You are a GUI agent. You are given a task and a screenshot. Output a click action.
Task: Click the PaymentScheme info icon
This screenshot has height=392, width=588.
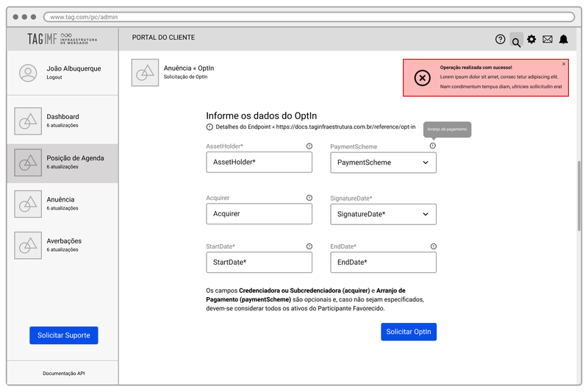[433, 146]
